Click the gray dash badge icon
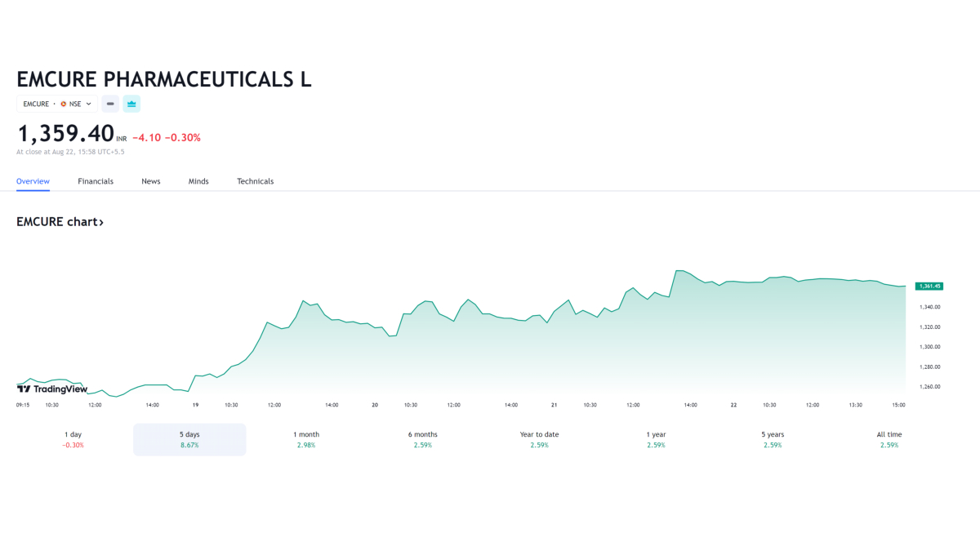The image size is (980, 551). pos(110,104)
